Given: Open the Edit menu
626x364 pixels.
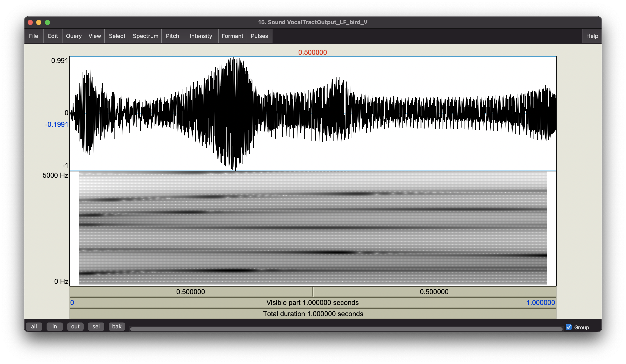Looking at the screenshot, I should [53, 36].
